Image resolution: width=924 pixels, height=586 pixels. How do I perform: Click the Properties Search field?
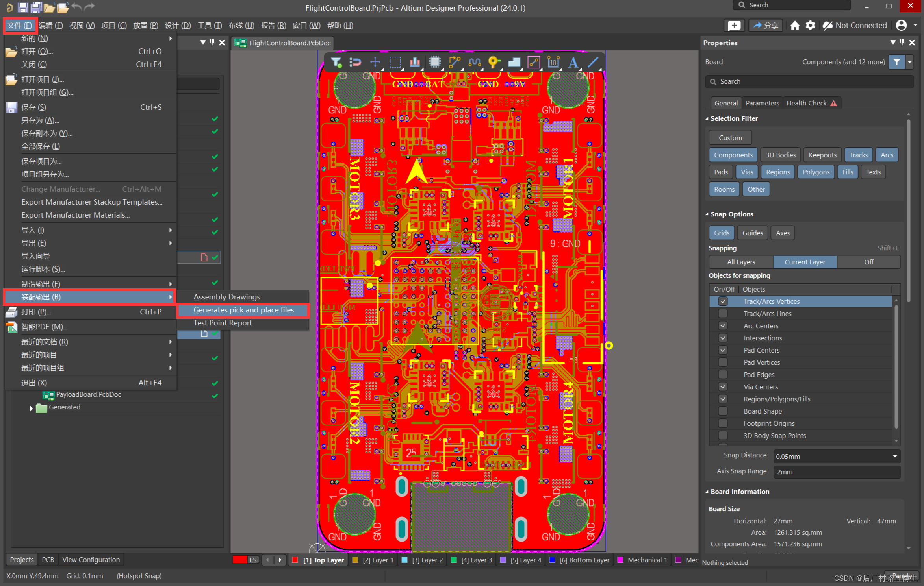[x=809, y=81]
